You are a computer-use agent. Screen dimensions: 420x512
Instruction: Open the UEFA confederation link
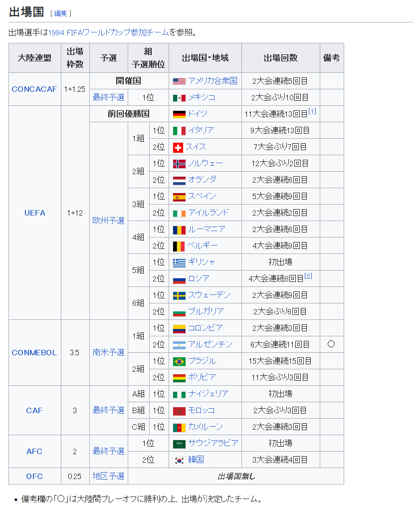click(35, 213)
